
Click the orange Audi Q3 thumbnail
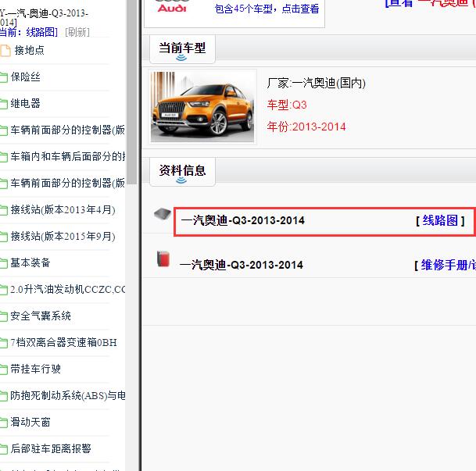click(202, 107)
